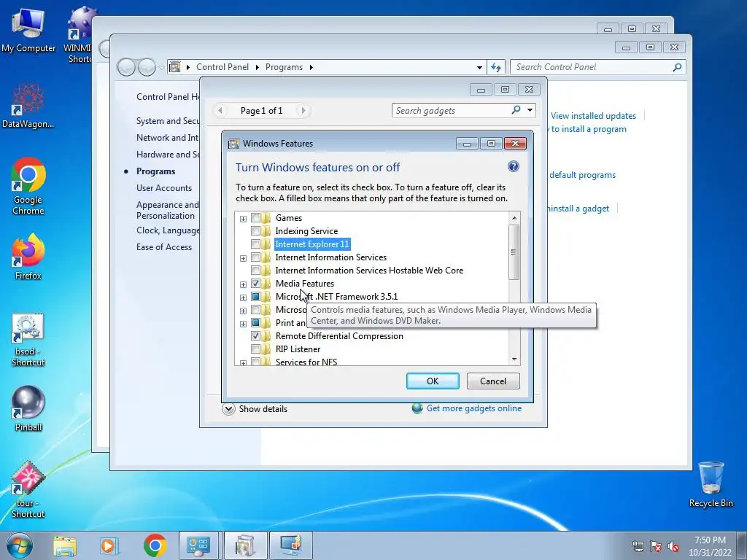Screen dimensions: 747x560
Task: Launch Firefox from the desktop
Action: pyautogui.click(x=28, y=256)
